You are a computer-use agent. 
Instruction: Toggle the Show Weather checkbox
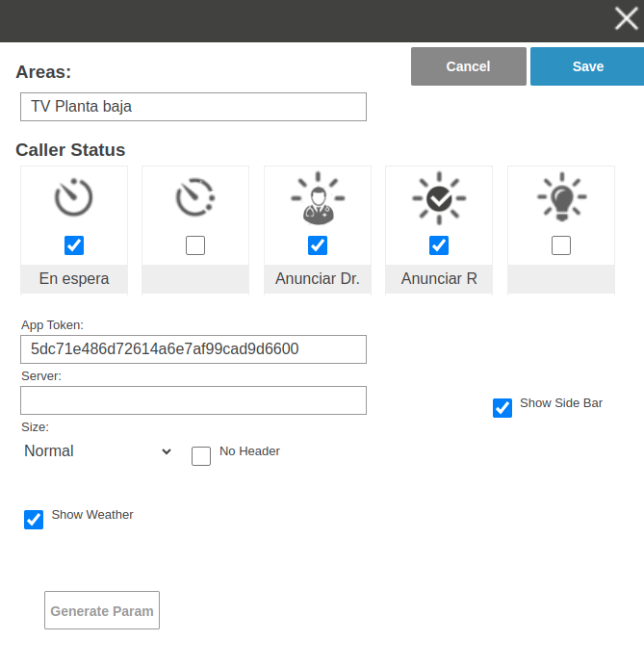[x=34, y=520]
